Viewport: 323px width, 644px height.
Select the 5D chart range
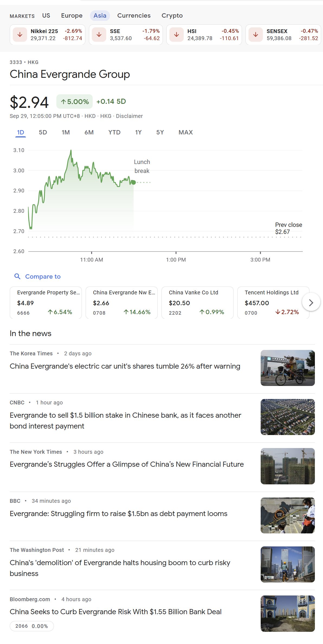(x=43, y=132)
